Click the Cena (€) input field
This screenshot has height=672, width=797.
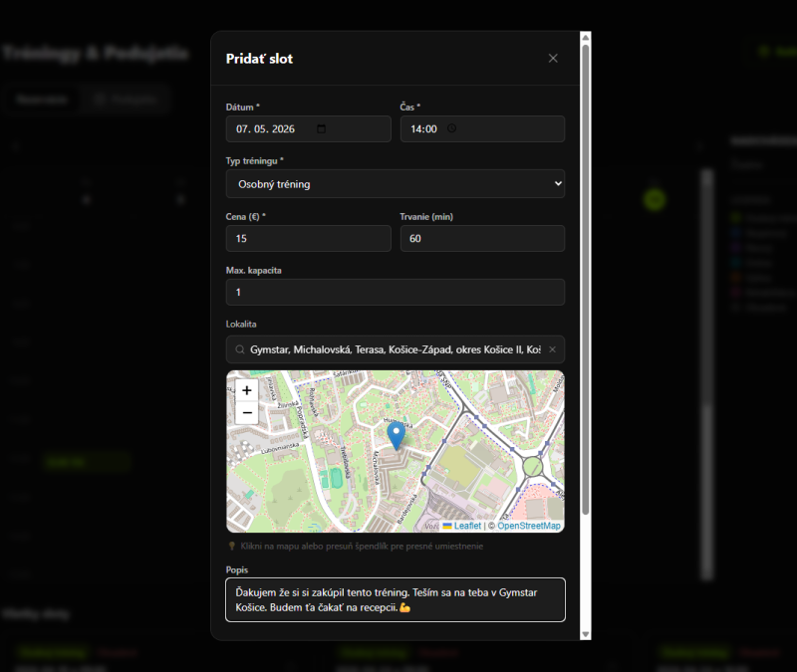(309, 238)
